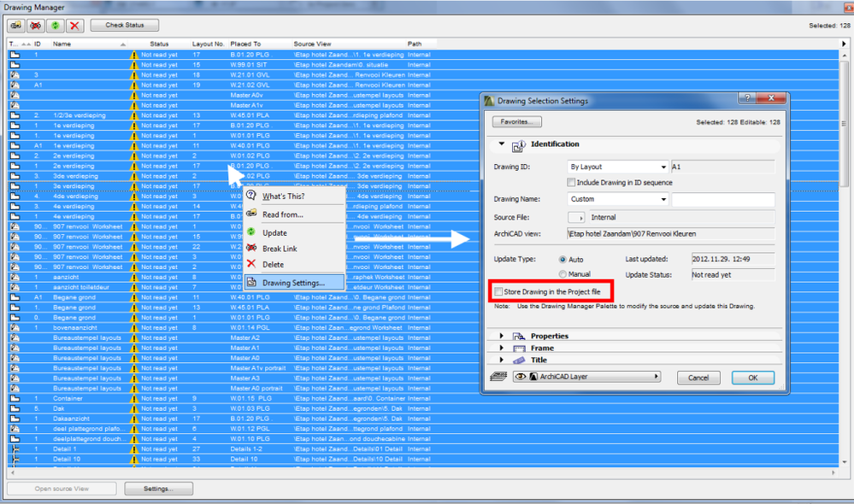Click the Title panel icon

[x=519, y=360]
